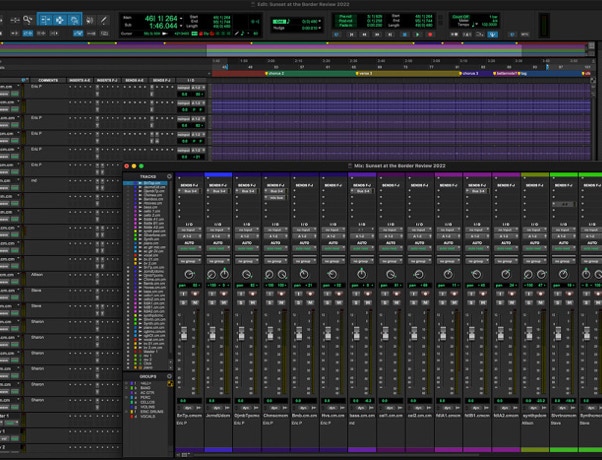Select the CELLOS group in Groups list
Screen dimensions: 602x460
pos(148,402)
